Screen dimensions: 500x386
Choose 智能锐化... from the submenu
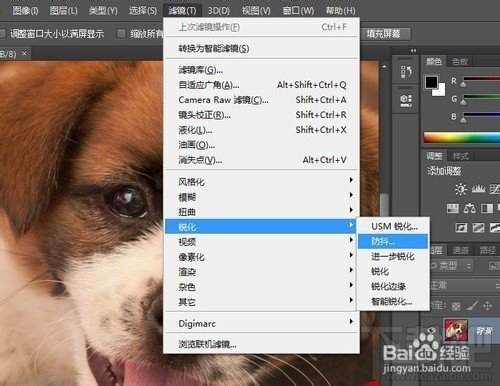[x=393, y=301]
